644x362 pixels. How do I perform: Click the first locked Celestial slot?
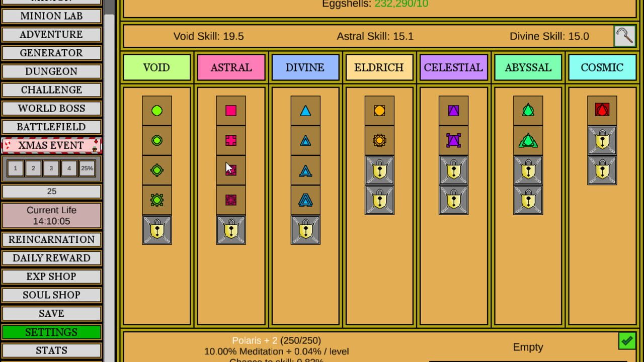tap(453, 170)
